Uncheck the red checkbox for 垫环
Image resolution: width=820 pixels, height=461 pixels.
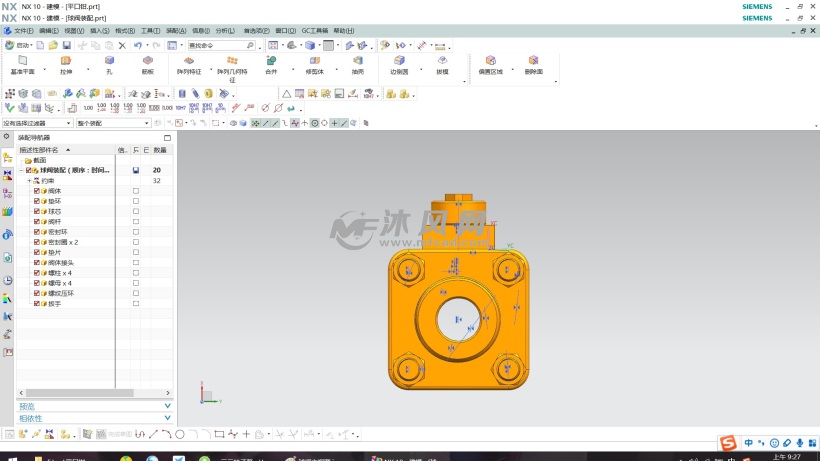pos(37,201)
